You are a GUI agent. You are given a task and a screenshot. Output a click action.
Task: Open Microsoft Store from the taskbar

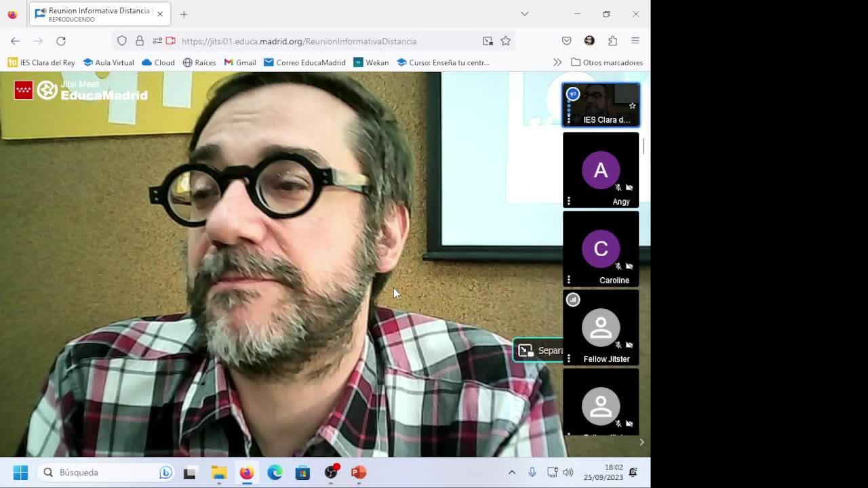point(302,472)
